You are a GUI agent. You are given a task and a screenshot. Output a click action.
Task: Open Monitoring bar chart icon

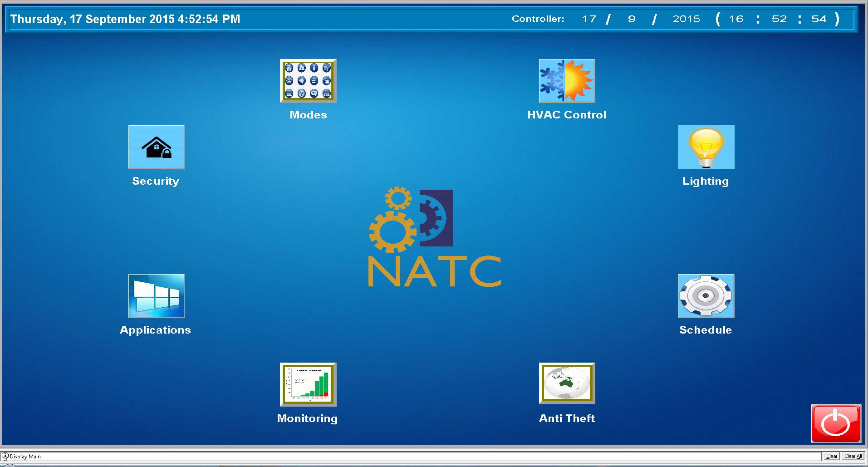pyautogui.click(x=308, y=384)
